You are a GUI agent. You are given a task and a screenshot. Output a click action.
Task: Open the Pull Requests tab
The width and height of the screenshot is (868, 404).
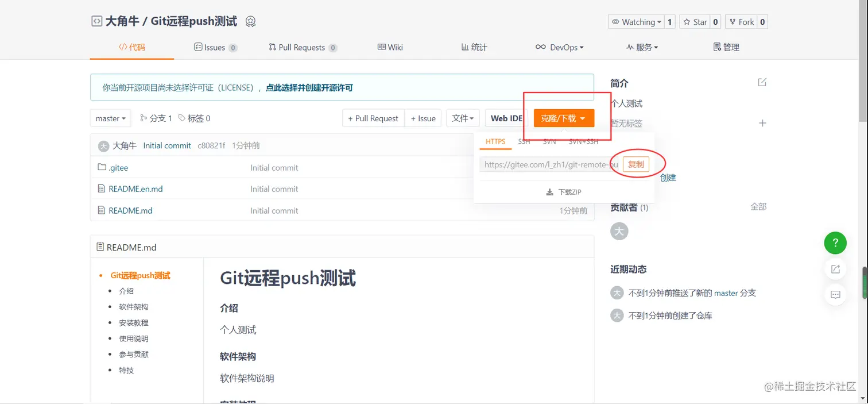[303, 47]
